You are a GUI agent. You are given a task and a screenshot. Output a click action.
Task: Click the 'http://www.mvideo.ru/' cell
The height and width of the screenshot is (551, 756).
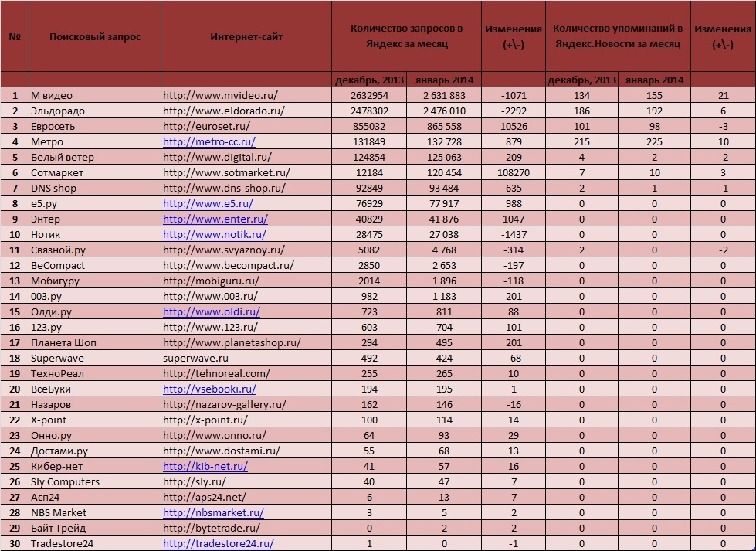pyautogui.click(x=246, y=96)
